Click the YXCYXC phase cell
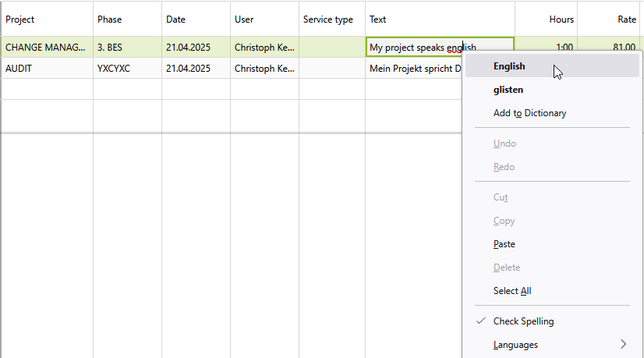Viewport: 644px width, 358px height. coord(127,69)
